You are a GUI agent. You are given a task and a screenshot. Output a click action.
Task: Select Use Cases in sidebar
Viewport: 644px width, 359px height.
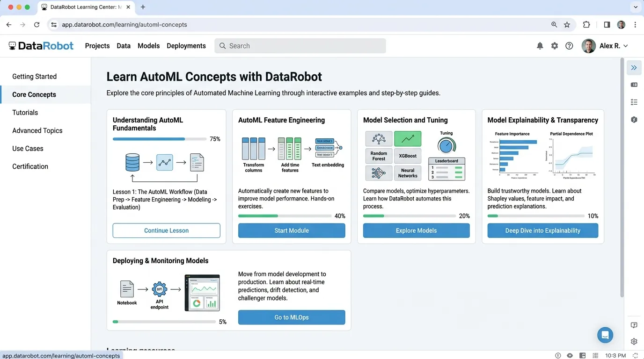tap(45, 149)
